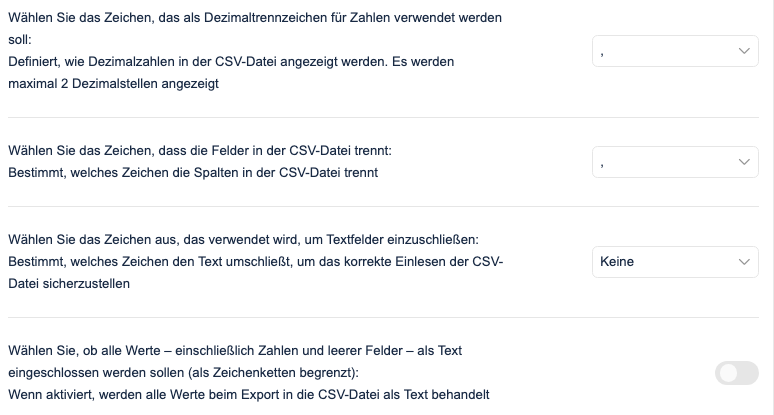Click the comma value in the decimal separator field
Viewport: 774px width, 415px height.
point(602,51)
